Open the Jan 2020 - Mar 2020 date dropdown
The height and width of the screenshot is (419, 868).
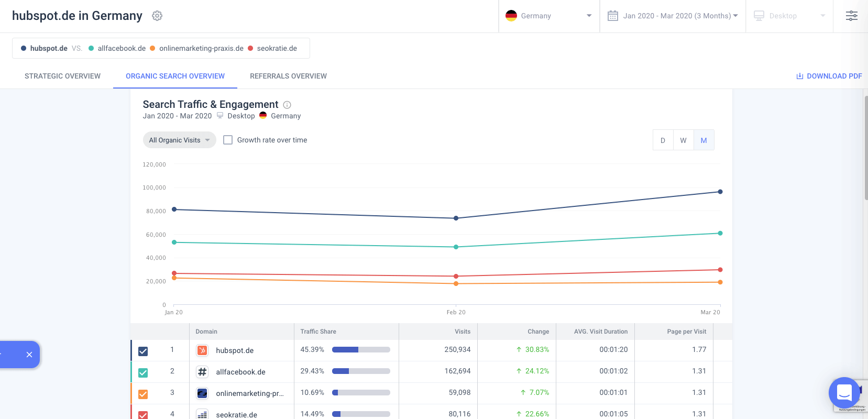[x=673, y=16]
